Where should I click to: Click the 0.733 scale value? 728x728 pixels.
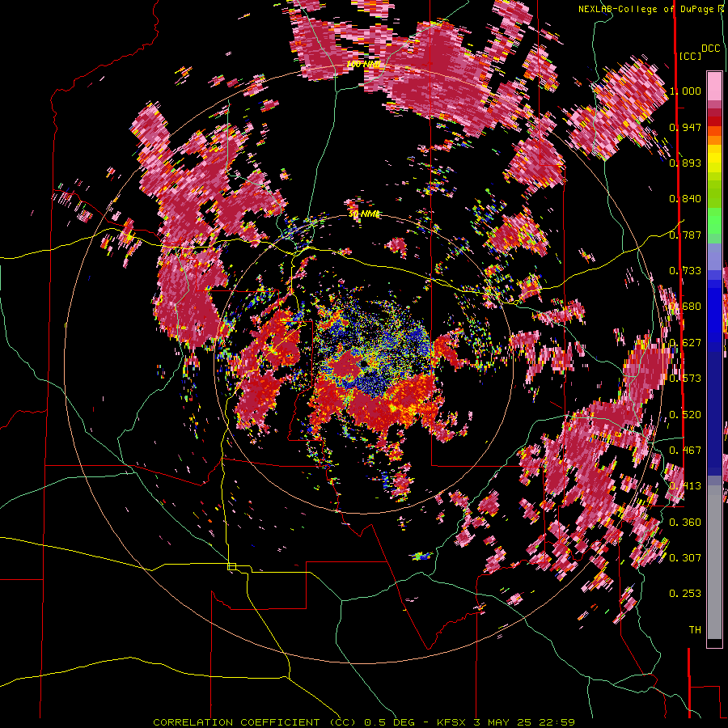685,271
